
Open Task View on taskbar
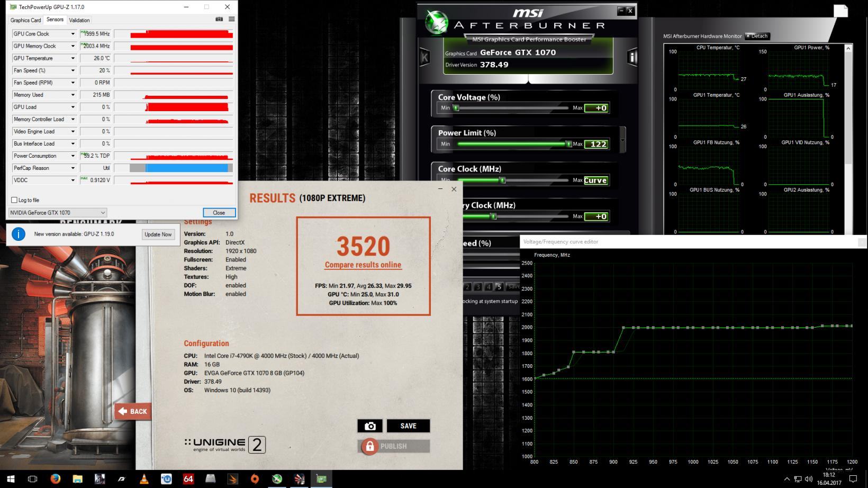32,479
